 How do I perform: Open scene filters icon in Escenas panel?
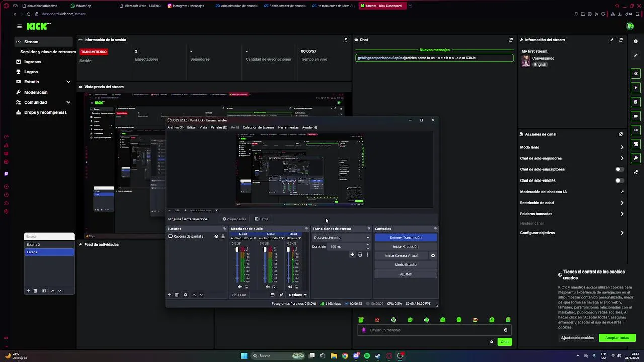[x=44, y=291]
